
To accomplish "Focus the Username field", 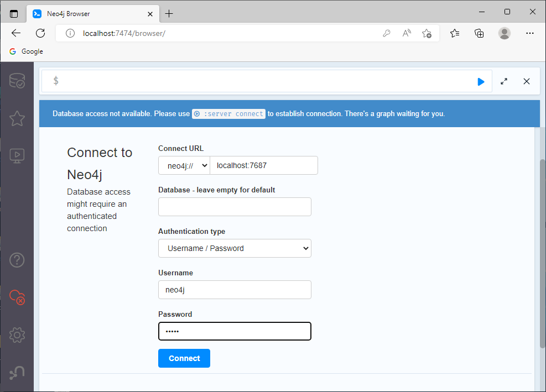I will pos(235,290).
